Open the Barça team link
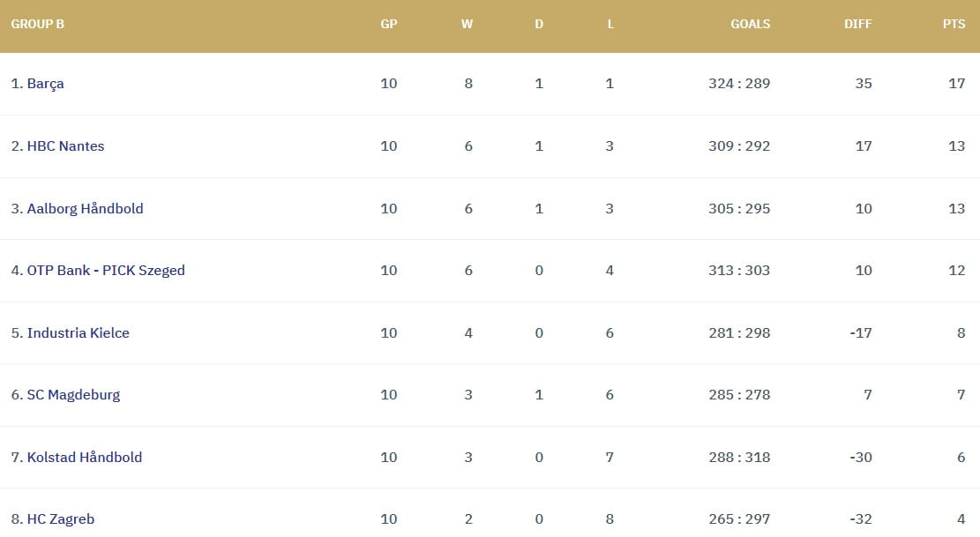The width and height of the screenshot is (980, 537). coord(45,84)
